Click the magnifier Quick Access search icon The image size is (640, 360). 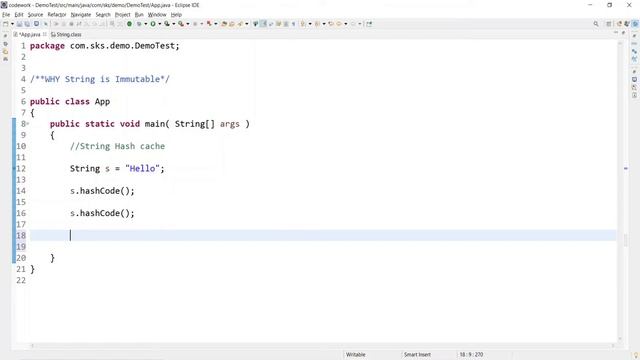point(596,24)
